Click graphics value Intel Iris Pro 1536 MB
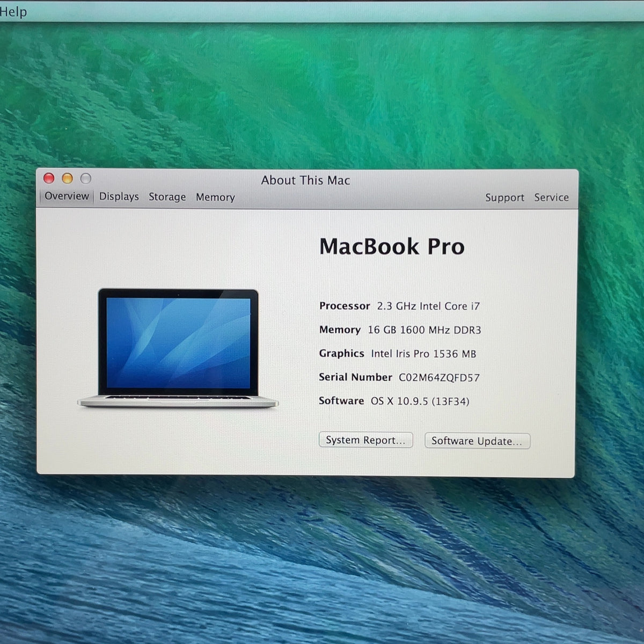 point(423,354)
